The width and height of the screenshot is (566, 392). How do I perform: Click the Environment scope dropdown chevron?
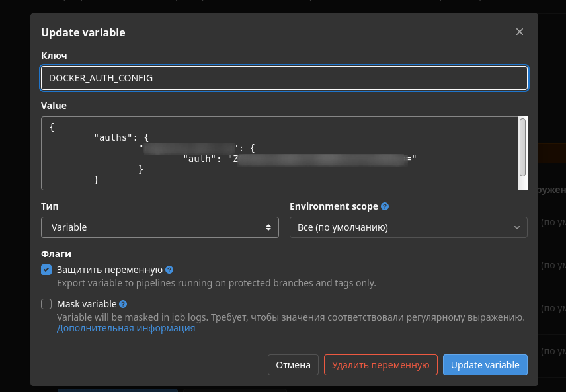tap(516, 227)
